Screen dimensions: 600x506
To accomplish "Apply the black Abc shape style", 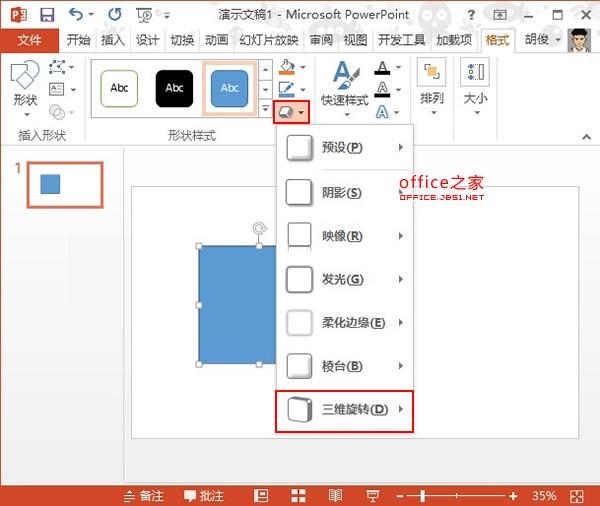I will pos(174,88).
